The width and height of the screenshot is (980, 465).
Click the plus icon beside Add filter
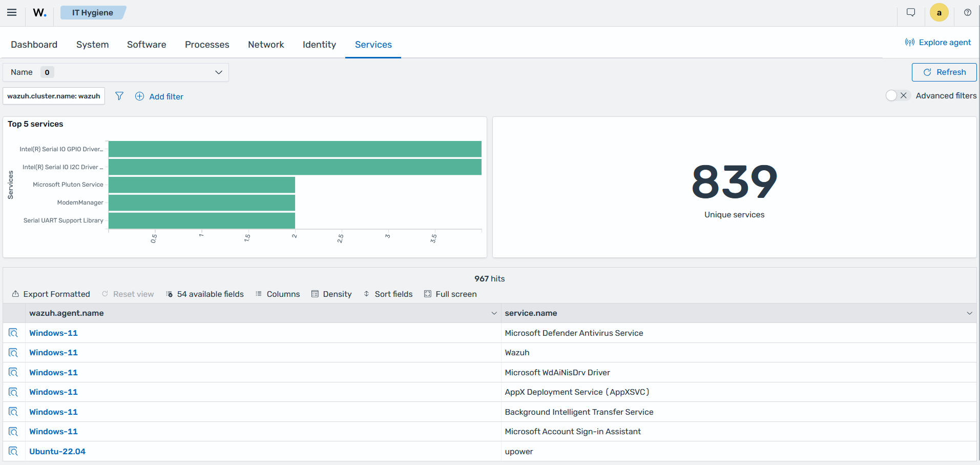click(139, 96)
